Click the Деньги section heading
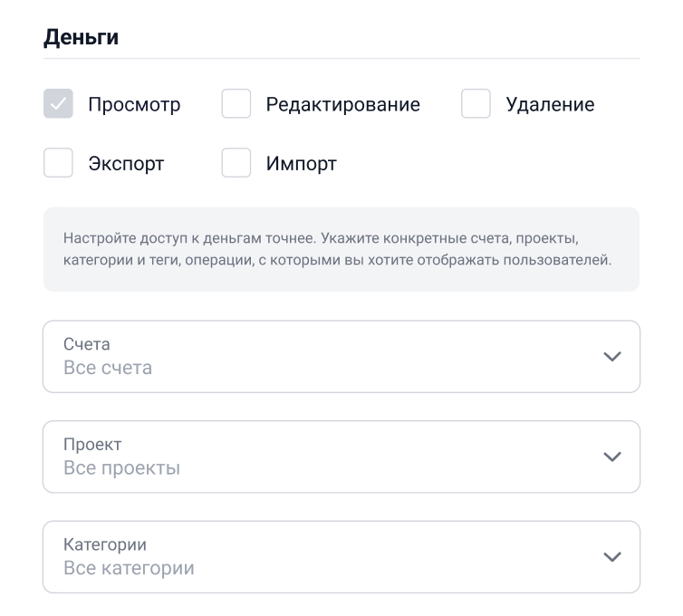 click(81, 38)
